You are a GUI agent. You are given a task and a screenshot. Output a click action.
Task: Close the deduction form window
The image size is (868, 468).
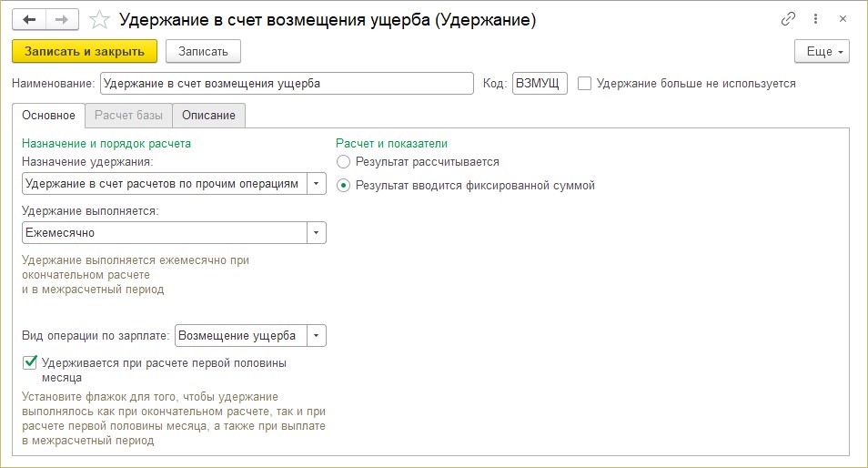pyautogui.click(x=844, y=19)
